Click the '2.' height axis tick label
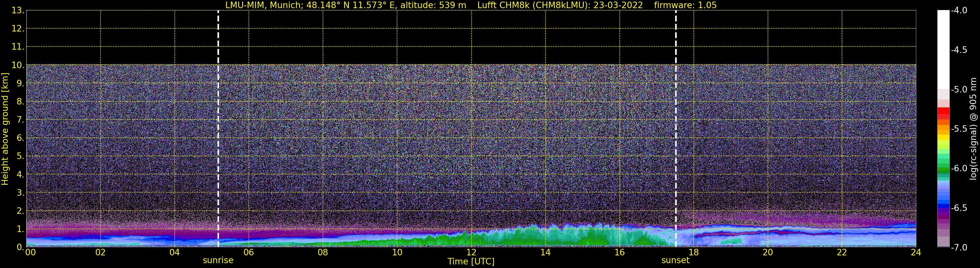 20,211
